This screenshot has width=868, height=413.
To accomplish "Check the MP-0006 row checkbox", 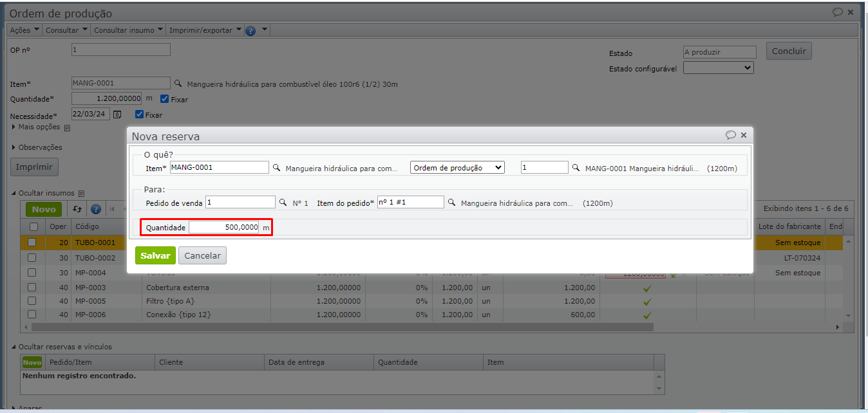I will (32, 315).
